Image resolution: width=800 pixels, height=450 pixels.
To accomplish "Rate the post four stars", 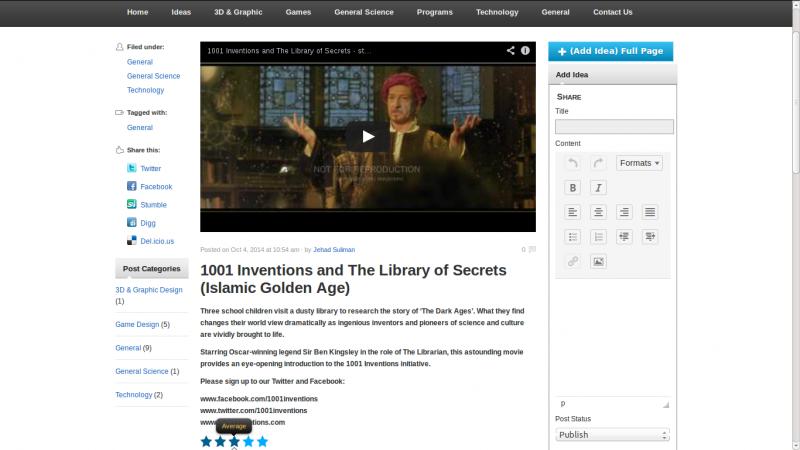I will tap(248, 441).
